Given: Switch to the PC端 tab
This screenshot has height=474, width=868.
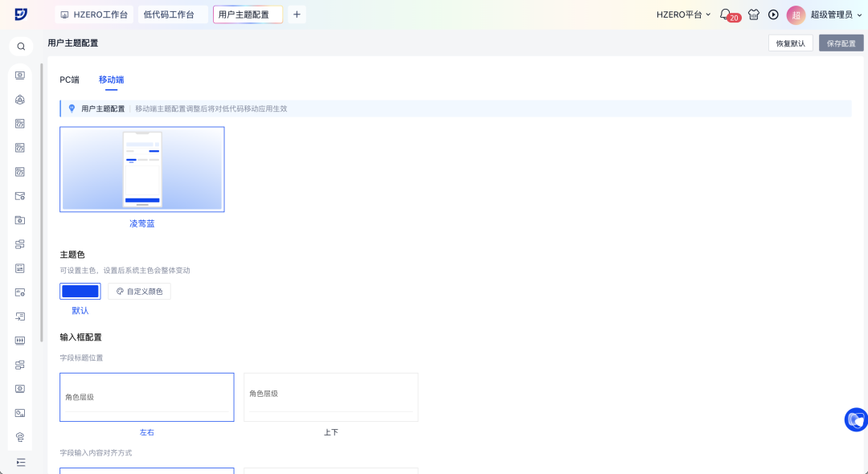Looking at the screenshot, I should (69, 80).
